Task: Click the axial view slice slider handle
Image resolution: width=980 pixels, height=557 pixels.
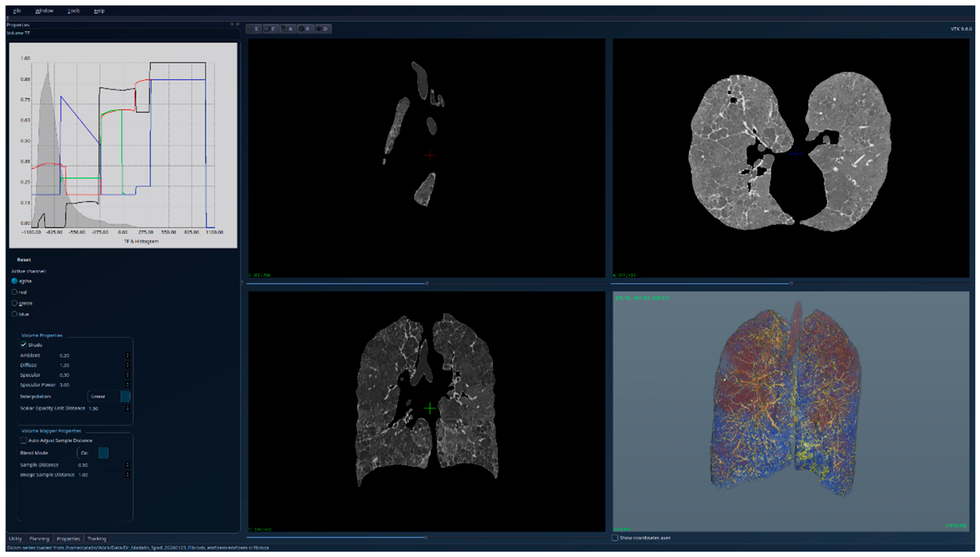Action: pos(791,284)
